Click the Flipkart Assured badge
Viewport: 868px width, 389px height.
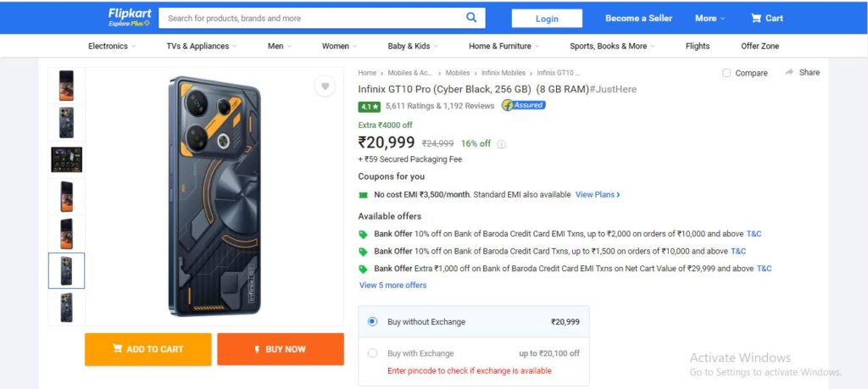[524, 105]
